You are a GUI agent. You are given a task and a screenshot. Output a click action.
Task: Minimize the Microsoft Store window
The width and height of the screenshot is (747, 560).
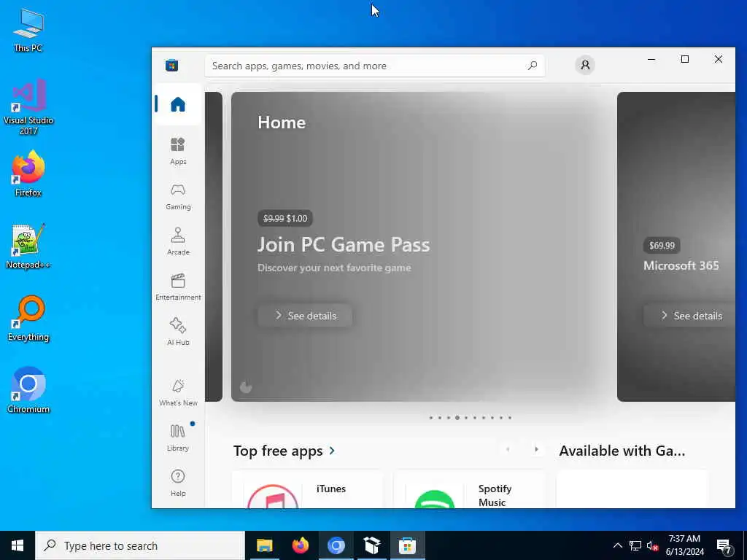(651, 59)
